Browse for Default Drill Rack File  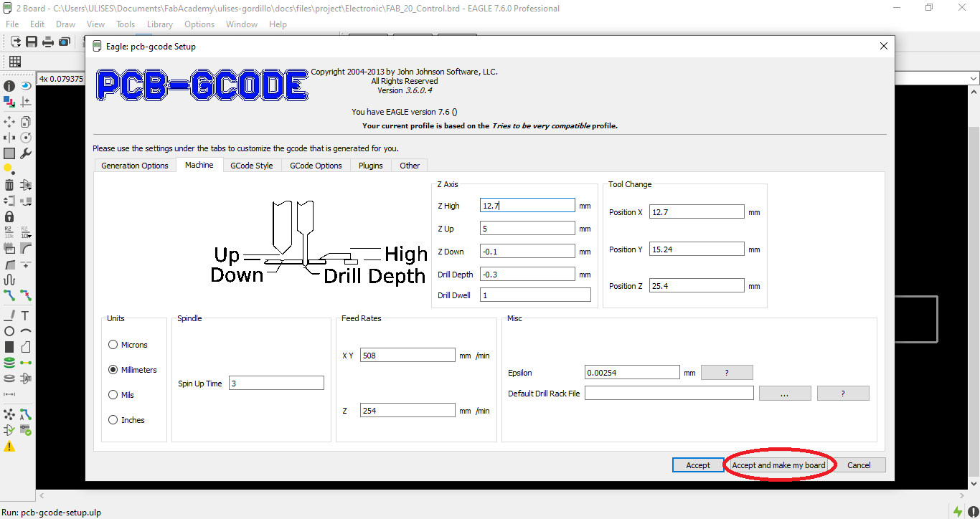pos(785,394)
